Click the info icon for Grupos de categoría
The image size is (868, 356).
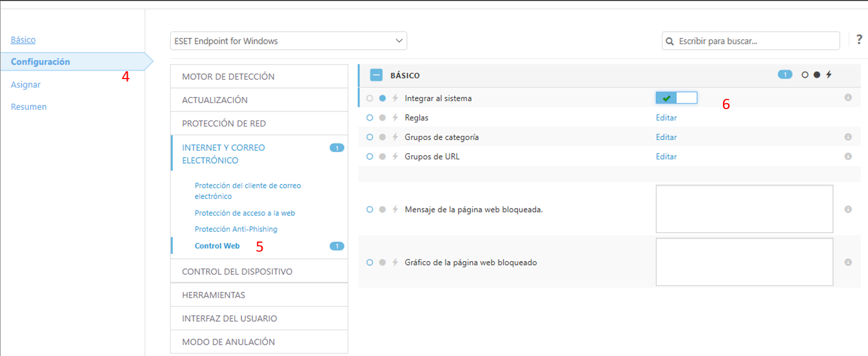[x=848, y=137]
